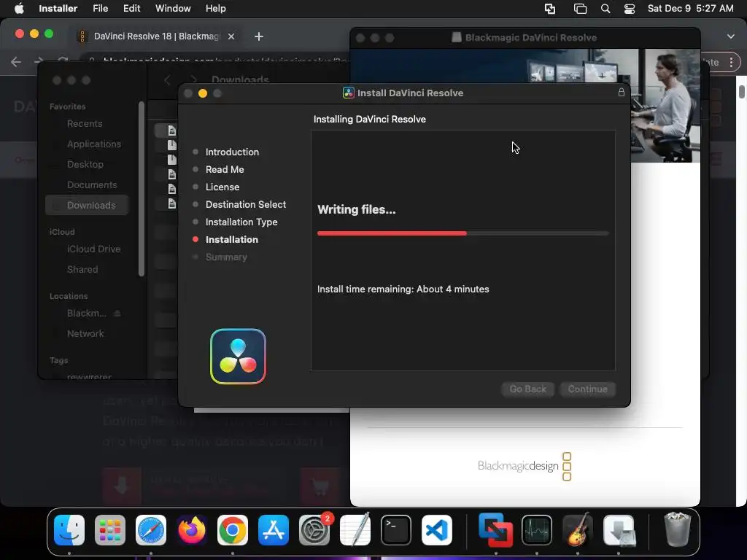Click the Blackmagicdesign logo in disk window
747x560 pixels.
[x=525, y=466]
